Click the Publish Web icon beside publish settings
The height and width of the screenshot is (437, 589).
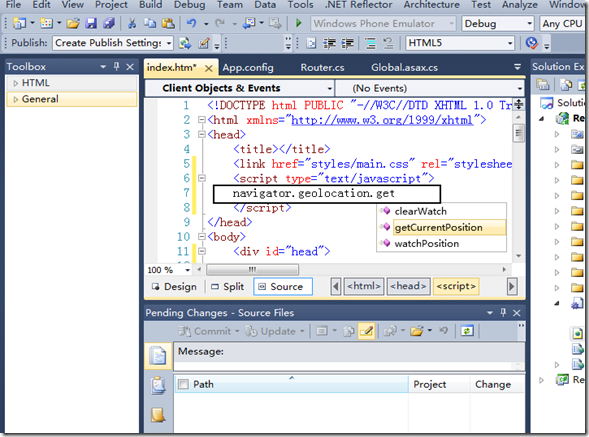point(184,43)
